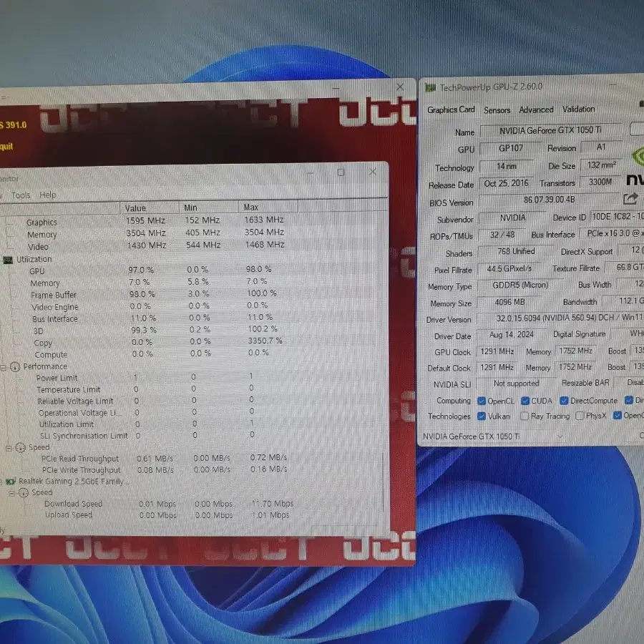Click the Memory Size value 4096 MB
The image size is (644, 644).
pyautogui.click(x=509, y=302)
